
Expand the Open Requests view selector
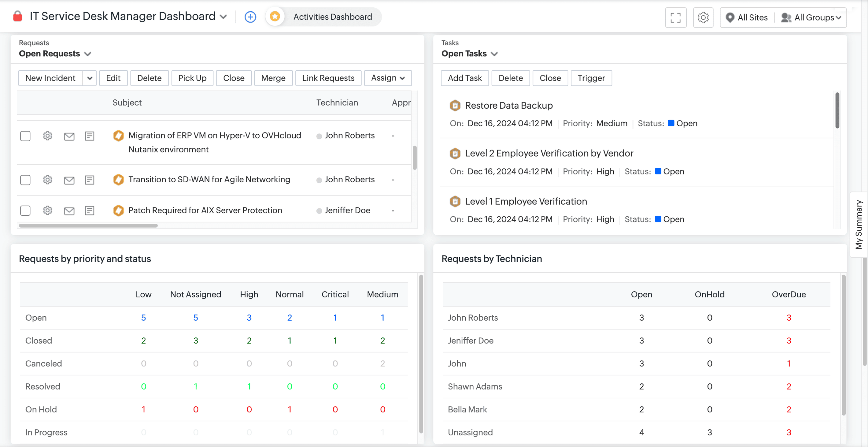point(88,54)
